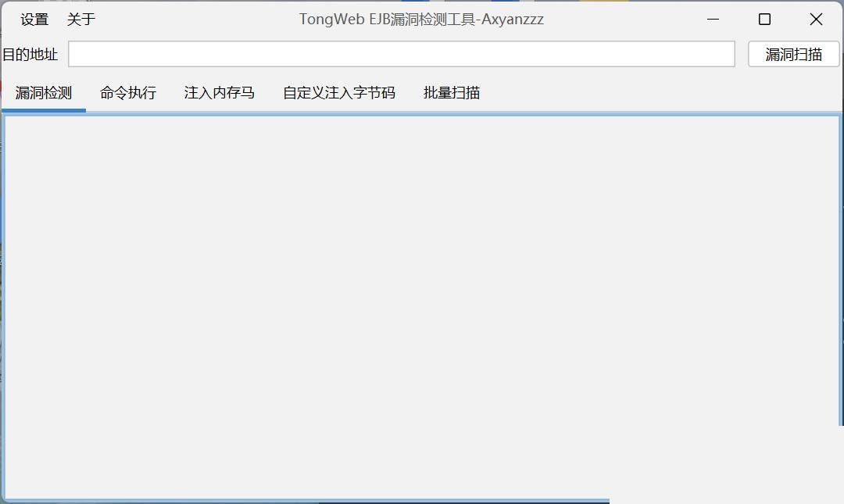
Task: Open the 注入内存马 tab
Action: coord(219,93)
